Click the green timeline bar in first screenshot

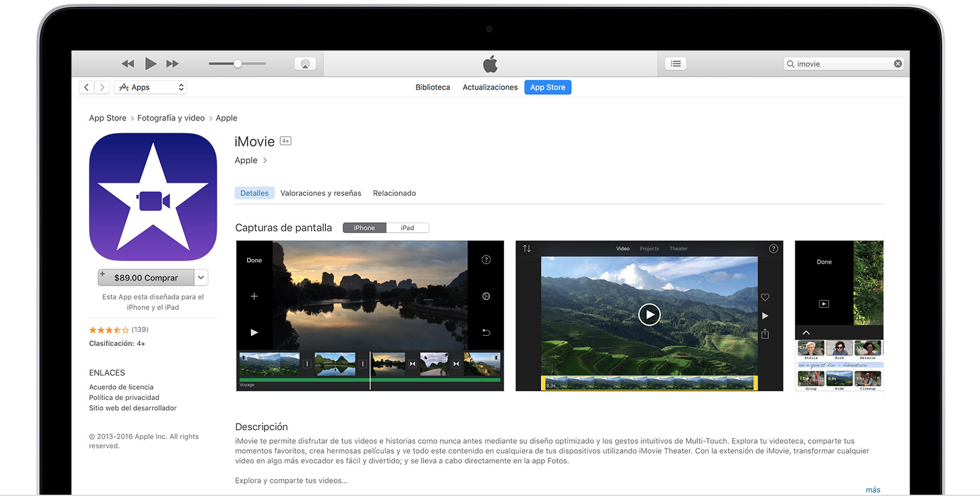click(x=370, y=380)
